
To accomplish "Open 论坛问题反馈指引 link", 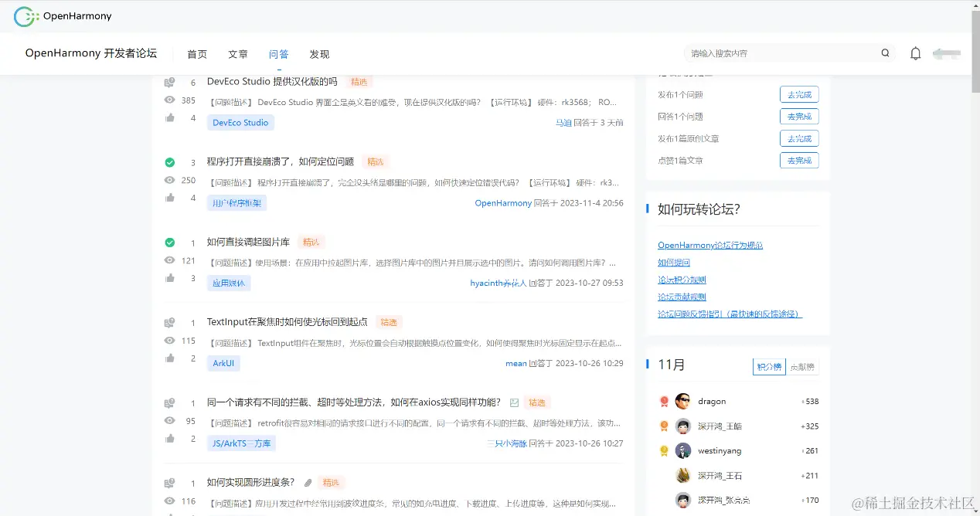I will coord(730,314).
